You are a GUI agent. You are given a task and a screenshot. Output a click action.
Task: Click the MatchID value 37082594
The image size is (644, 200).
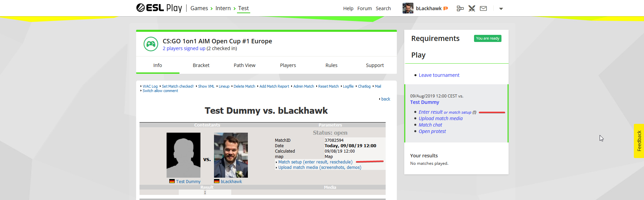334,140
